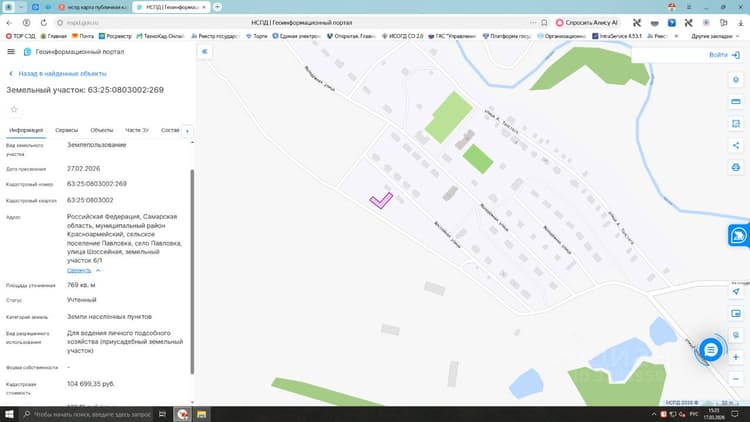Collapse the left info panel arrow
Viewport: 750px width, 422px height.
pyautogui.click(x=204, y=52)
